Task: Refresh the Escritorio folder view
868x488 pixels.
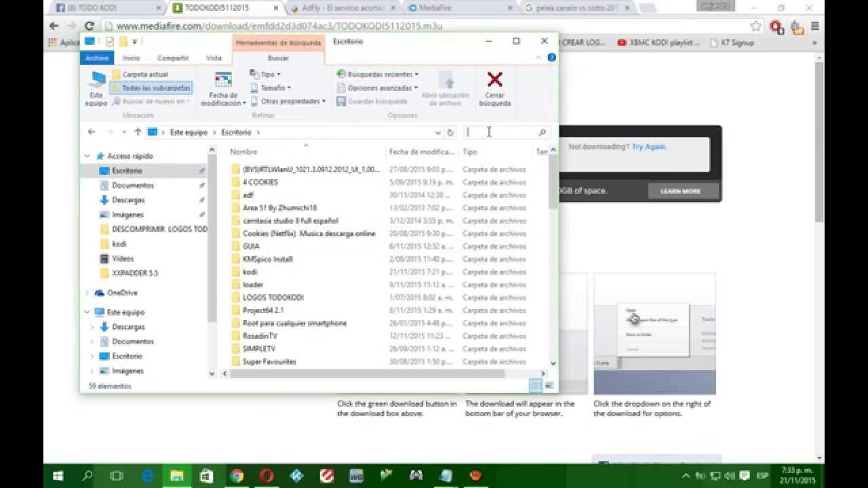Action: tap(450, 132)
